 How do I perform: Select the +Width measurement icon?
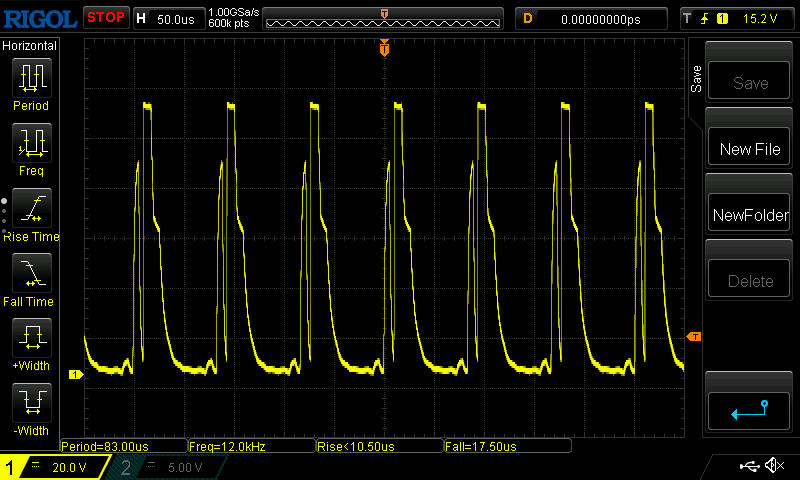30,337
